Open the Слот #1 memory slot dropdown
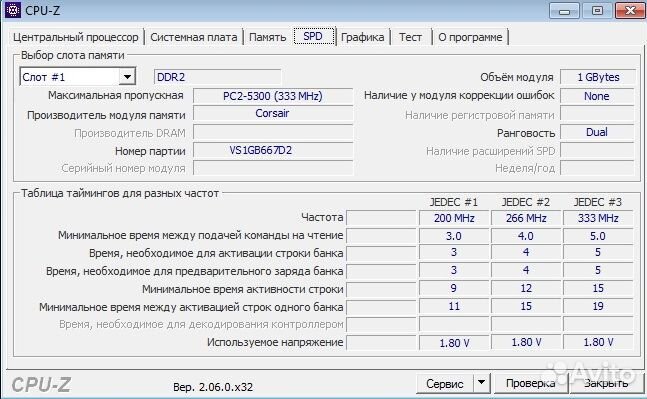This screenshot has height=399, width=647. pos(78,77)
